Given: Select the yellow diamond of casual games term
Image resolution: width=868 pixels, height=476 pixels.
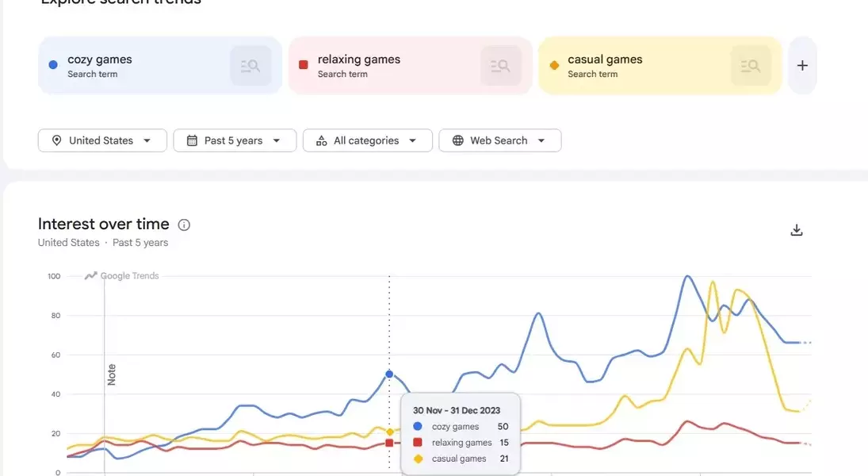Looking at the screenshot, I should point(554,65).
